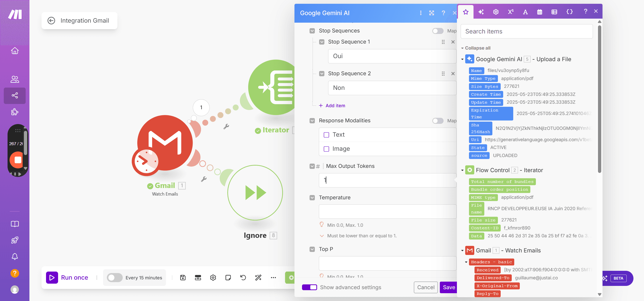
Task: Collapse the Stop Sequence 2 item
Action: point(322,74)
